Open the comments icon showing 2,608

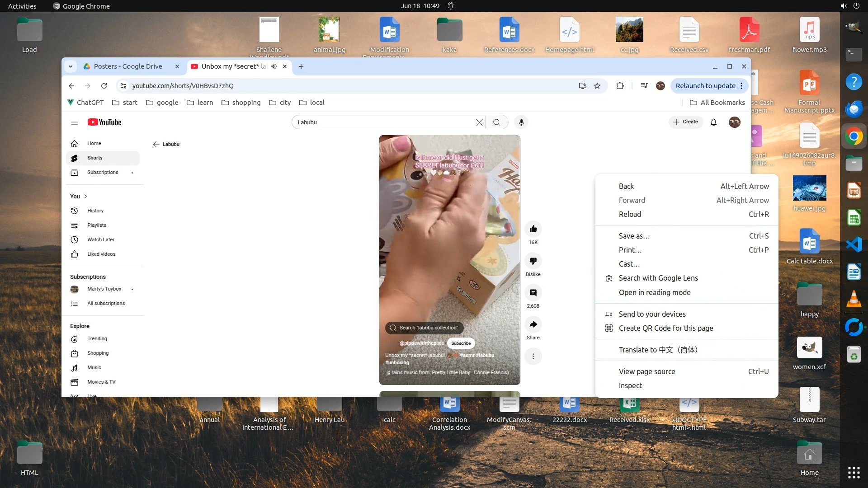[533, 293]
